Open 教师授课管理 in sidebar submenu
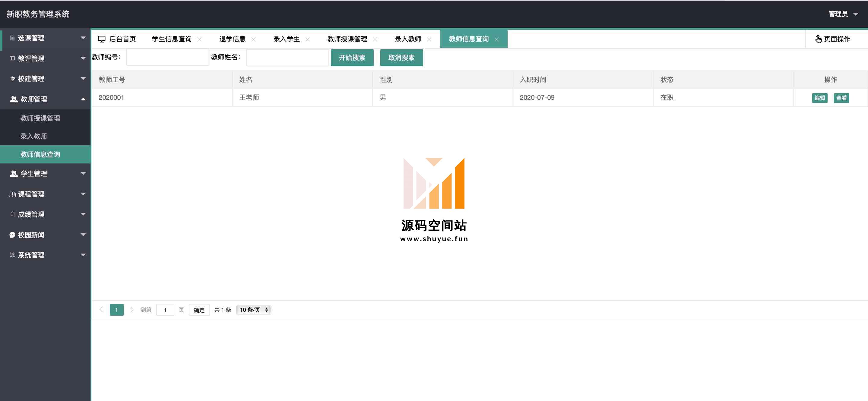Image resolution: width=868 pixels, height=401 pixels. pyautogui.click(x=46, y=118)
